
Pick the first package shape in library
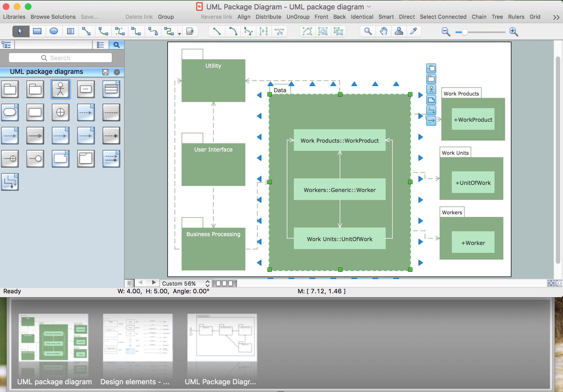coord(10,89)
